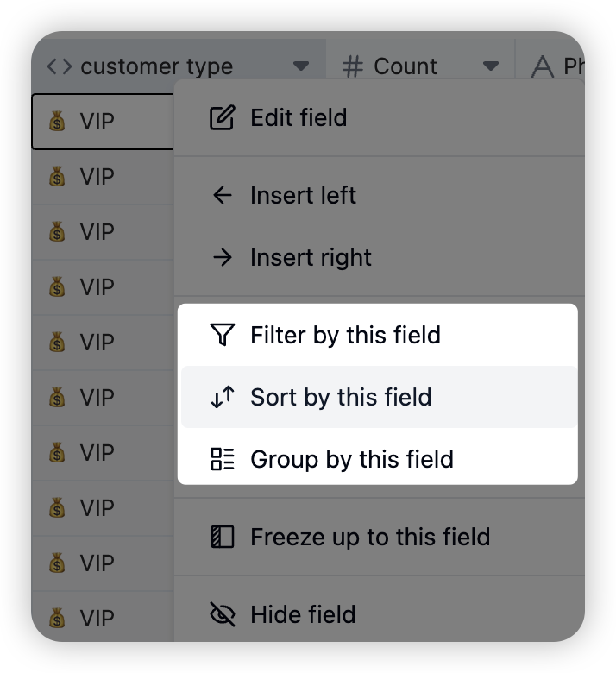Screen dimensions: 616x673
Task: Open the Count column dropdown arrow
Action: tap(491, 66)
